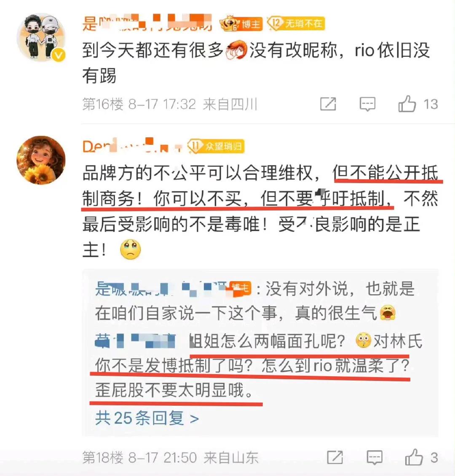Open the second nested replier's blurred name
The image size is (455, 476).
(x=135, y=340)
